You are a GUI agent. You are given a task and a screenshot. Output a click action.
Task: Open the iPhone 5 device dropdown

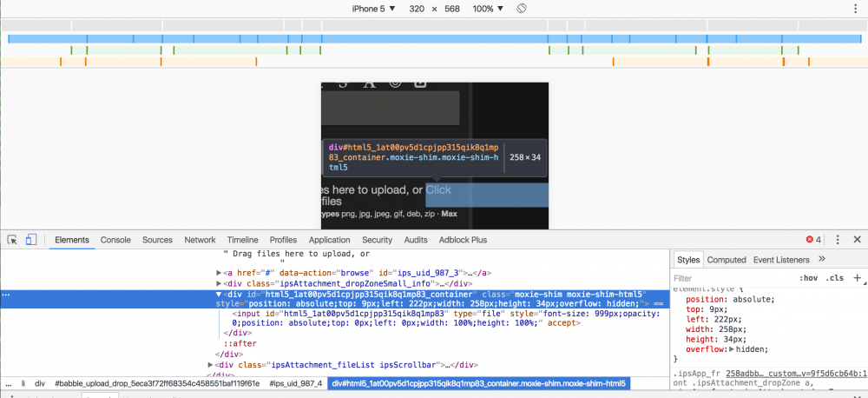[373, 8]
